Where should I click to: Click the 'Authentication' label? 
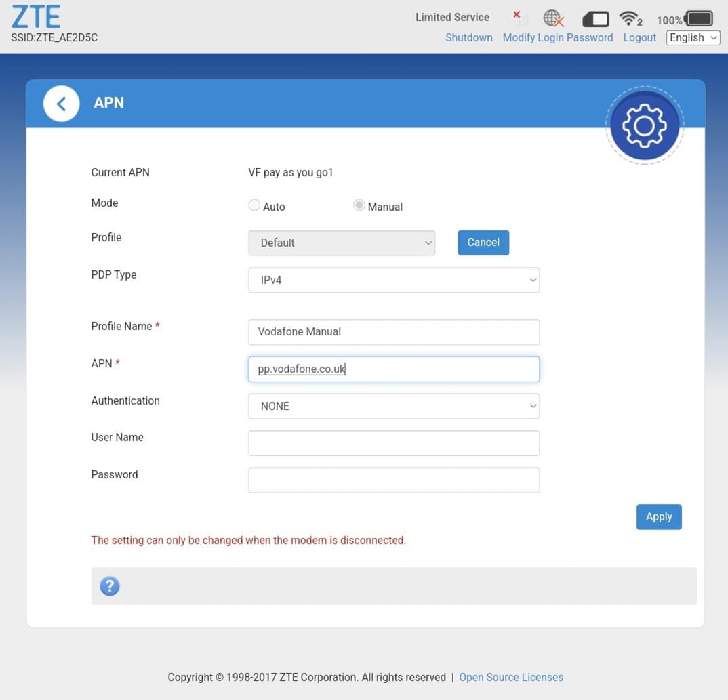tap(125, 400)
